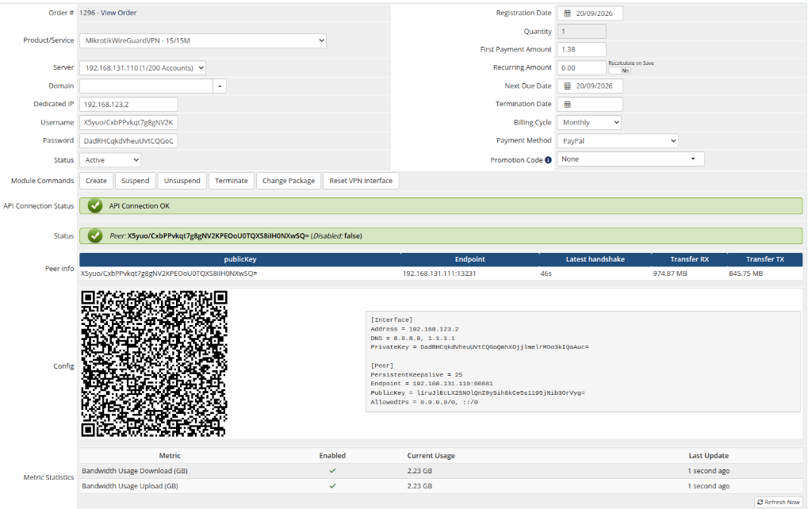Click the Last Update column header

[708, 456]
